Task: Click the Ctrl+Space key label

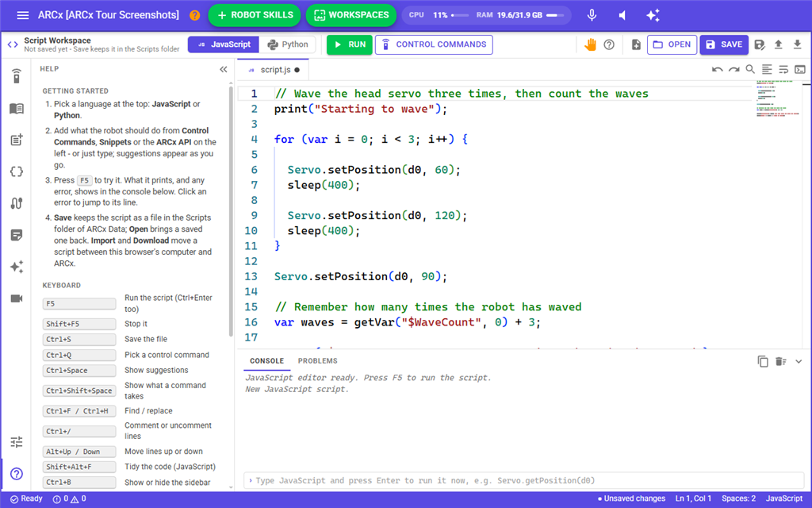Action: point(79,371)
